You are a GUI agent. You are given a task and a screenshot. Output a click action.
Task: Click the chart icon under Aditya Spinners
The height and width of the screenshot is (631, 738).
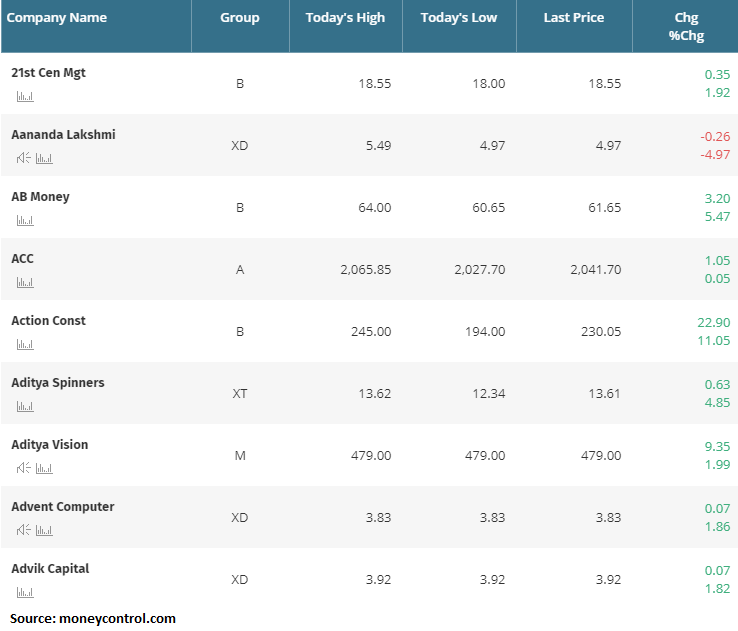pos(25,406)
